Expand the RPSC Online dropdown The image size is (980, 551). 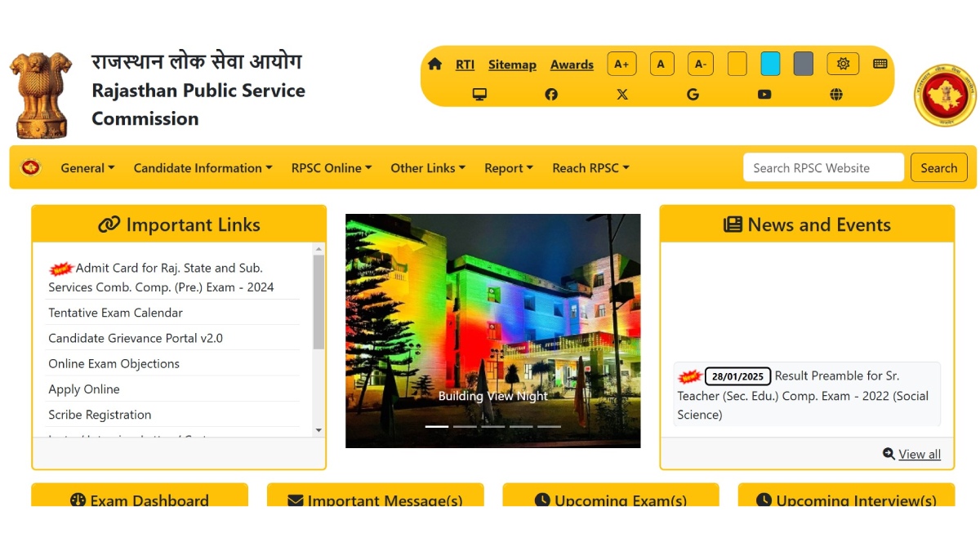coord(331,168)
